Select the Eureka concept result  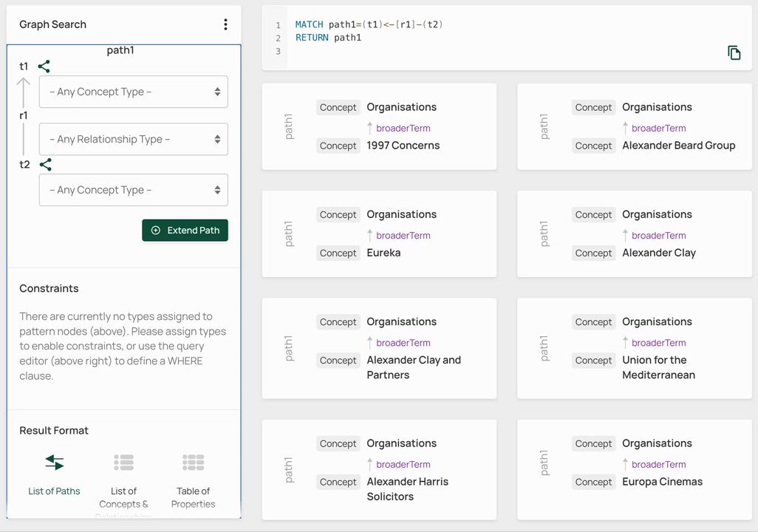point(384,253)
